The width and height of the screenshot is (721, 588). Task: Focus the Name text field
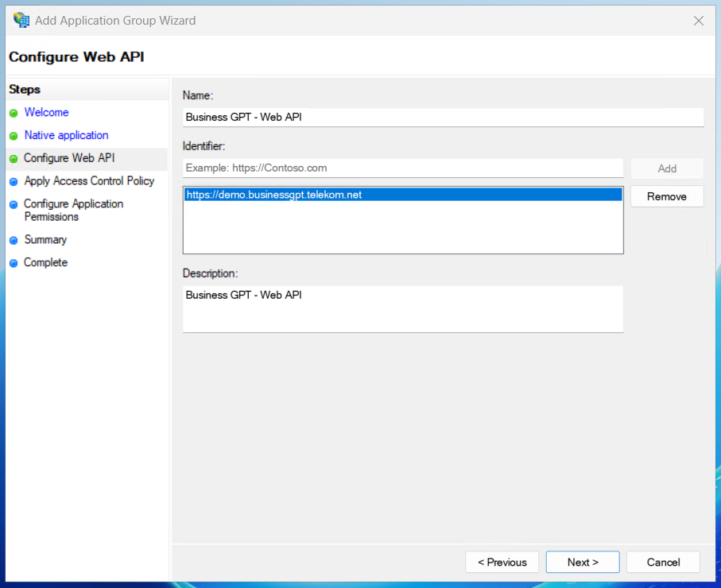coord(444,118)
